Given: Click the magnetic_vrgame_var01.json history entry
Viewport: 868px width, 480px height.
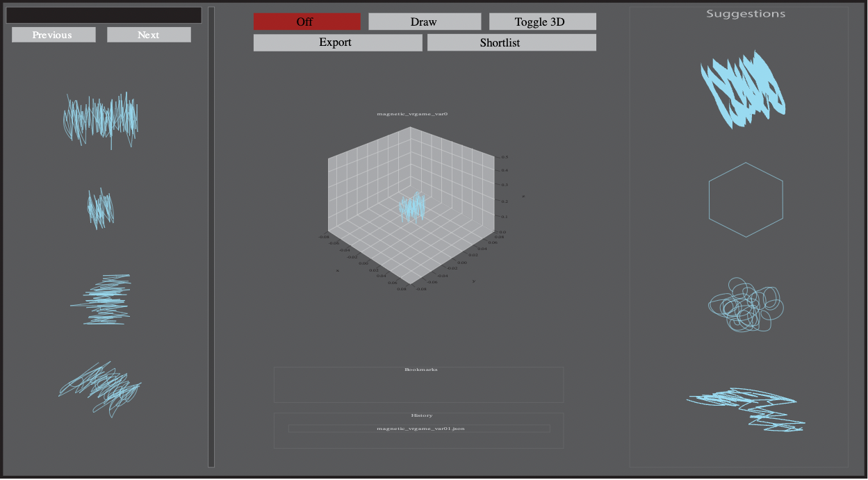Looking at the screenshot, I should [419, 429].
